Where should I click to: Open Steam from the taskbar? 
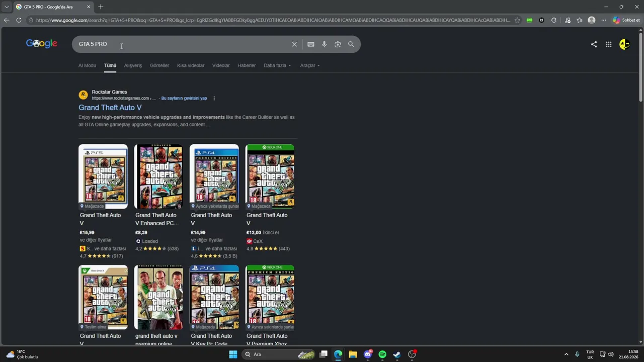click(x=397, y=354)
